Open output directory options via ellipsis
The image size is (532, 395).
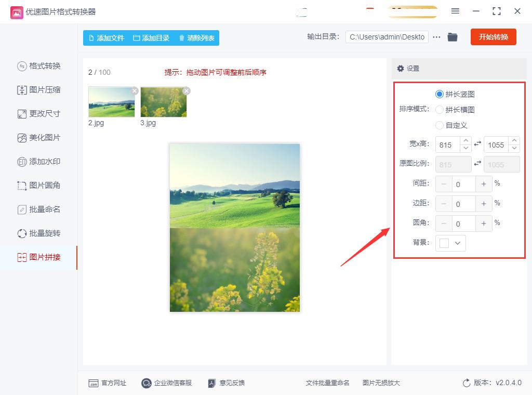[436, 37]
